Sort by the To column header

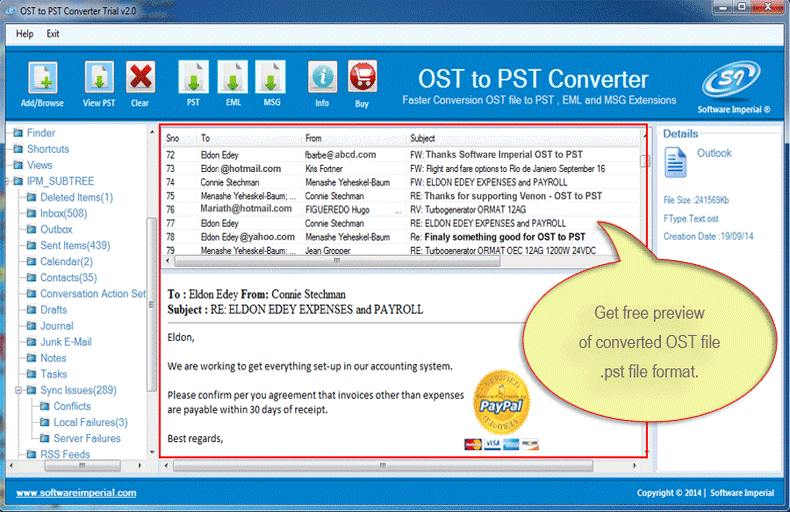point(205,138)
